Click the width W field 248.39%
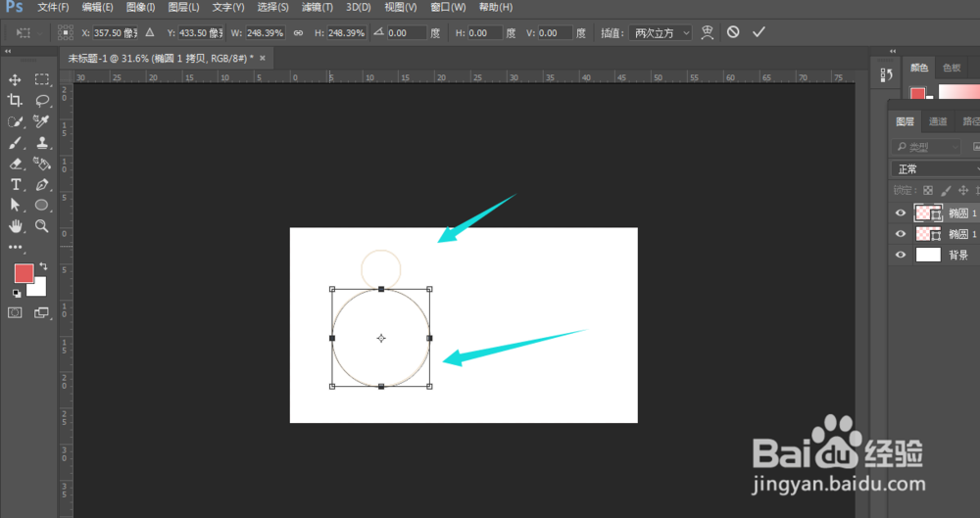The image size is (980, 518). pos(265,33)
